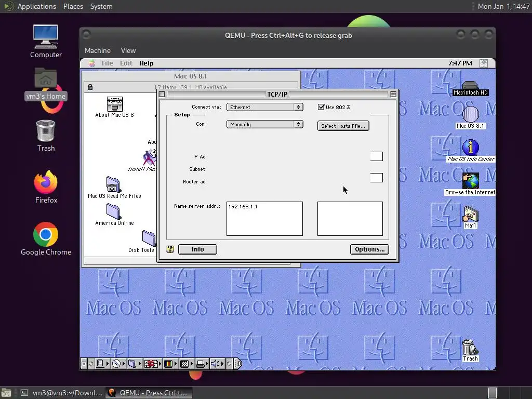Click the Name server addr text box
Screen dimensions: 532x399
(x=264, y=219)
